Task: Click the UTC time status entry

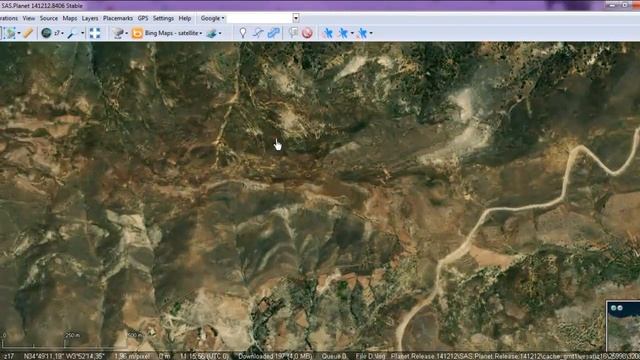Action: pos(204,356)
